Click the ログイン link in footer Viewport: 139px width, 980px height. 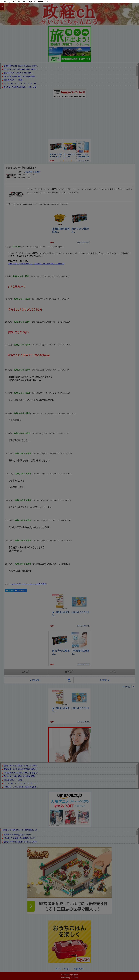[58, 969]
